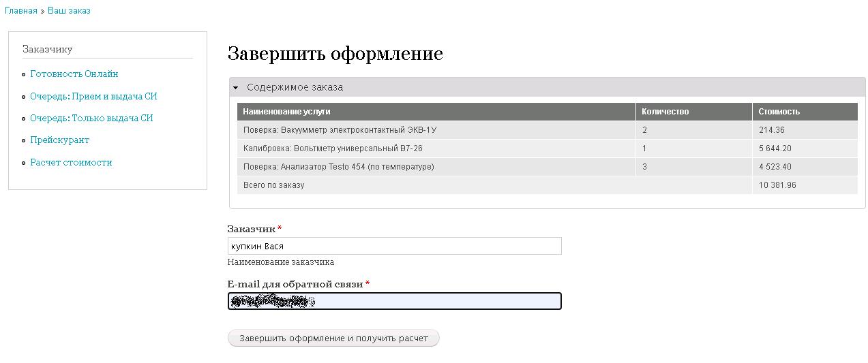The height and width of the screenshot is (363, 868).
Task: Open Очередь: Только выдача СИ
Action: pos(91,119)
